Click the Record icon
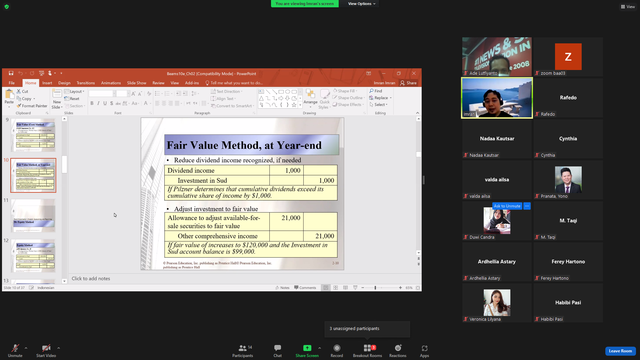640x360 pixels. (x=337, y=348)
